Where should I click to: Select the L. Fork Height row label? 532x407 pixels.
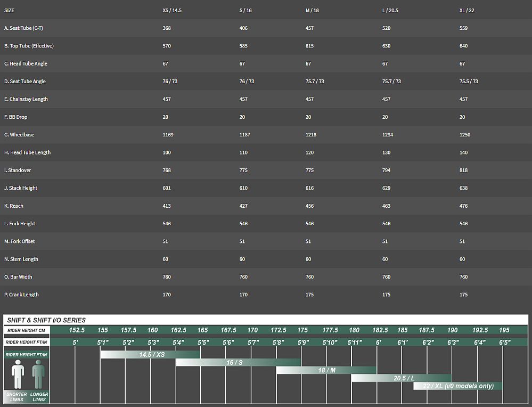tap(20, 223)
